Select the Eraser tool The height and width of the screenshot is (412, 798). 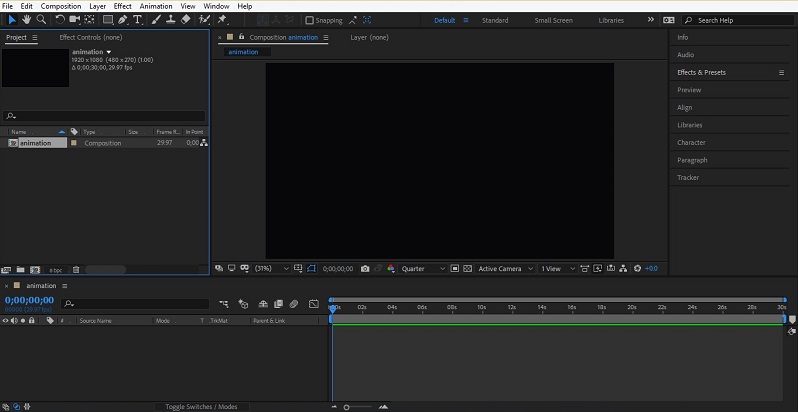click(x=186, y=19)
